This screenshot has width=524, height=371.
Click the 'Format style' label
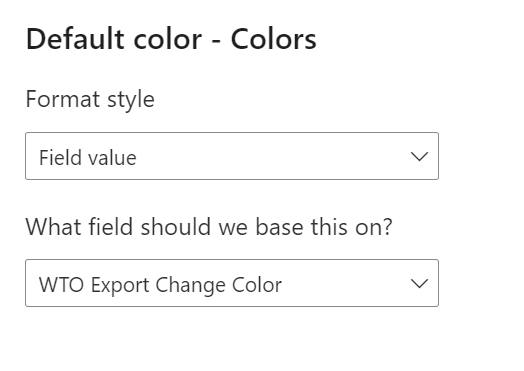tap(90, 99)
